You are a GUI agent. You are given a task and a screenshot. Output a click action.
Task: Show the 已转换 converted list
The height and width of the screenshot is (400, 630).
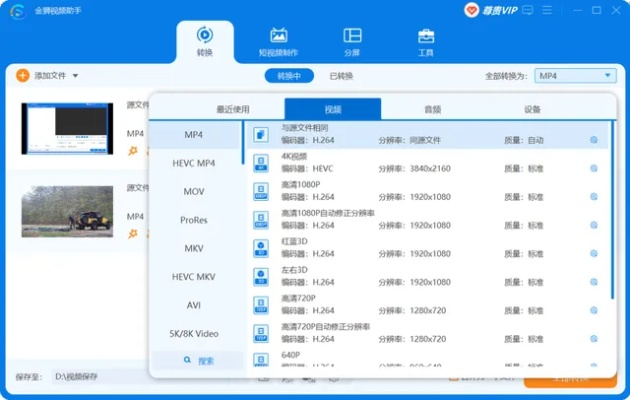[341, 76]
